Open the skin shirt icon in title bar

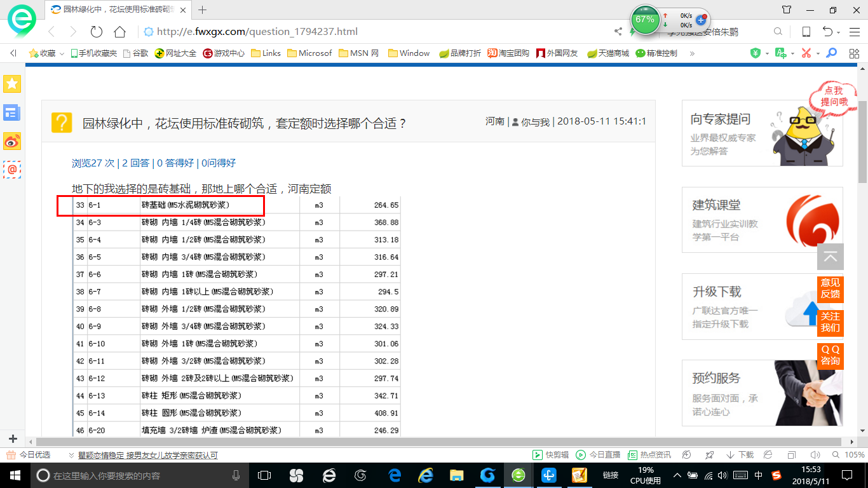(787, 10)
